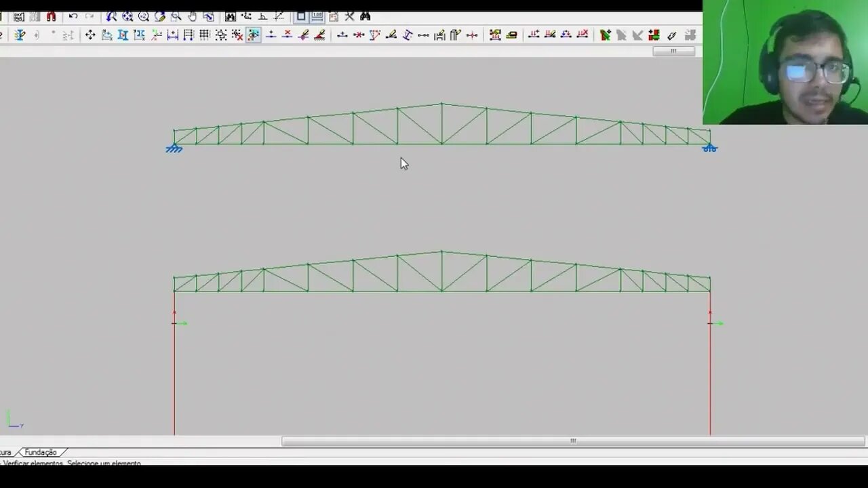868x488 pixels.
Task: Select the right roller support of upper truss
Action: tap(710, 148)
